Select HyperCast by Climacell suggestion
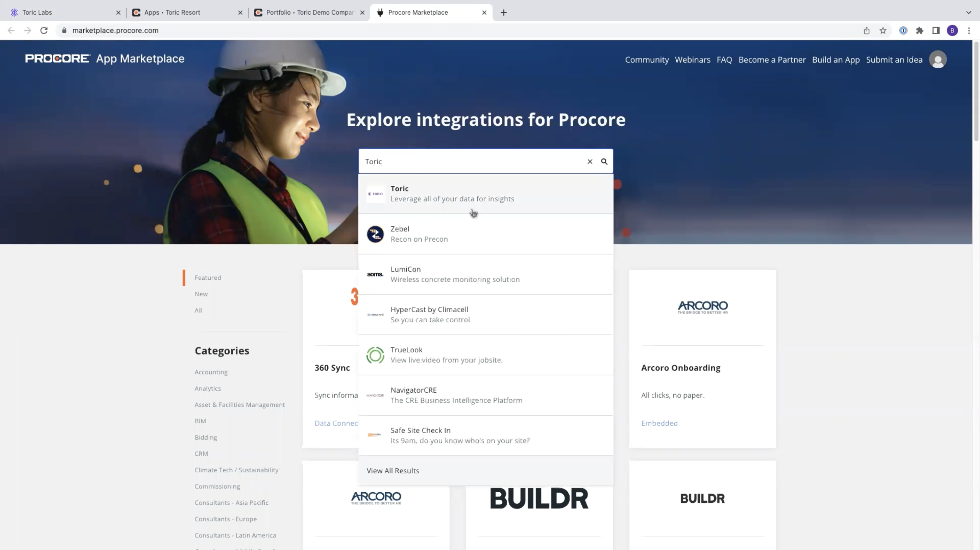The height and width of the screenshot is (550, 980). click(x=486, y=315)
